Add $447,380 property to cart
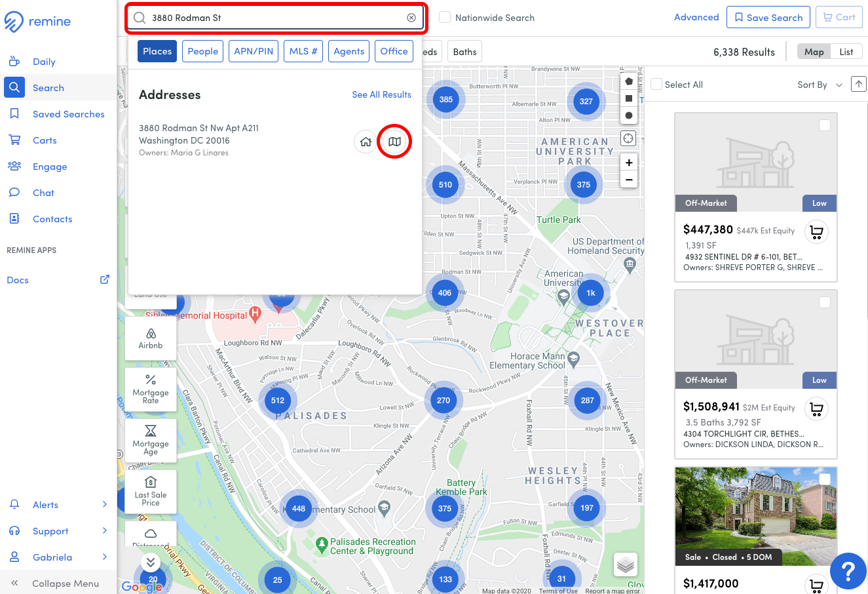 point(816,232)
